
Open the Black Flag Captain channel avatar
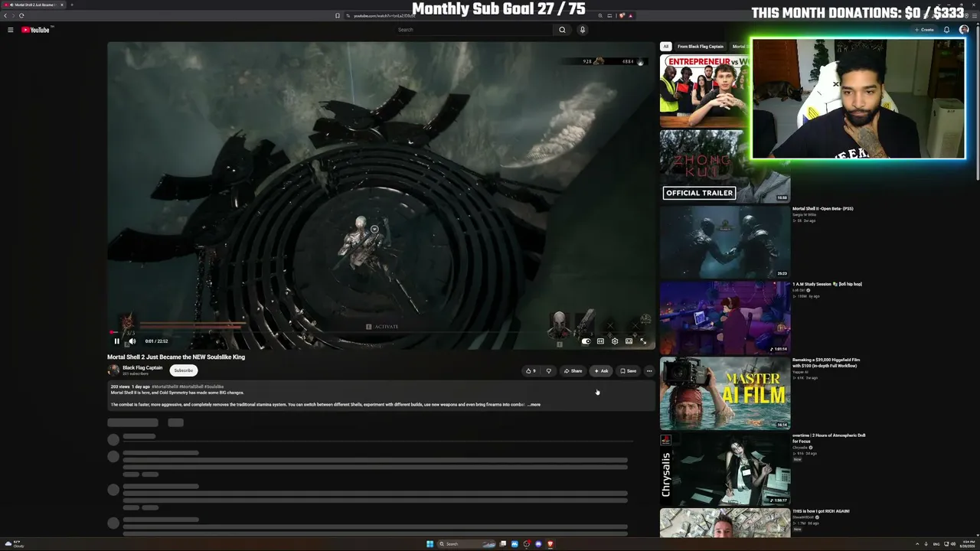point(113,370)
